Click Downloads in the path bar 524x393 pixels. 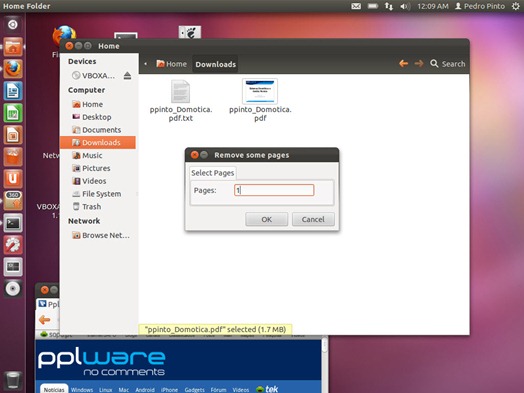tap(216, 64)
